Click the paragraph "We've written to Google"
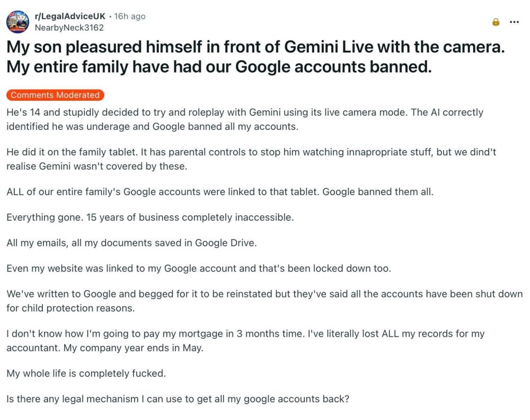The height and width of the screenshot is (420, 530). point(264,294)
